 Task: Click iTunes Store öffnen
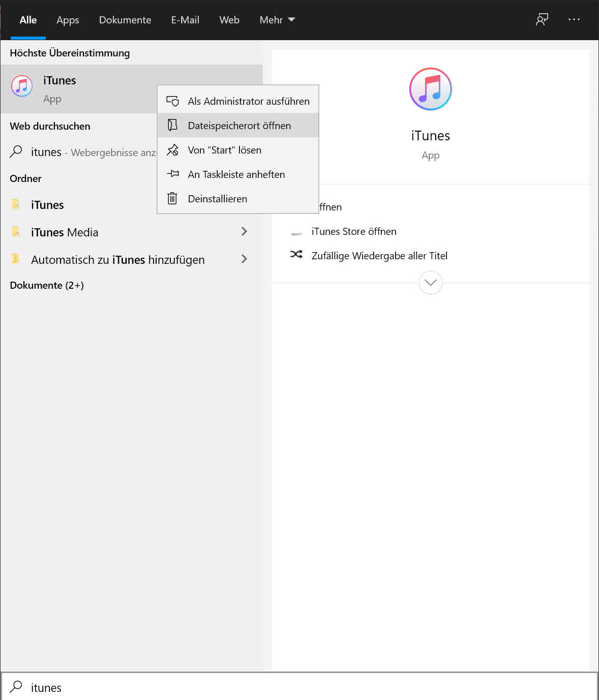(354, 231)
